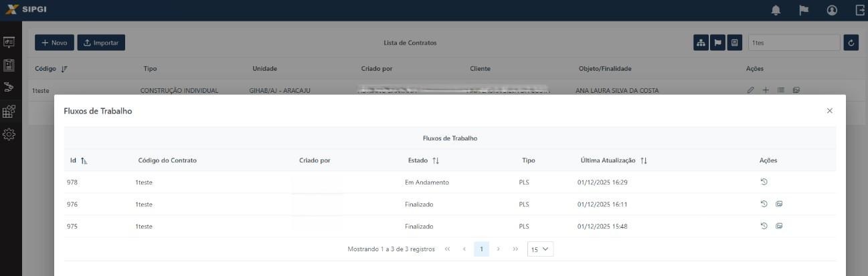
Task: Open the clipboard icon in sidebar
Action: pyautogui.click(x=9, y=65)
